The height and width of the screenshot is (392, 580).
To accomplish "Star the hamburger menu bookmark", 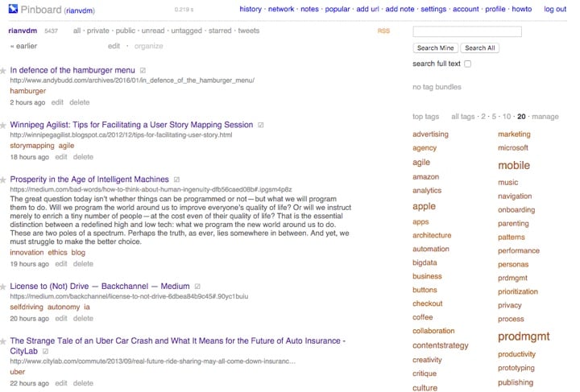I will (x=4, y=71).
